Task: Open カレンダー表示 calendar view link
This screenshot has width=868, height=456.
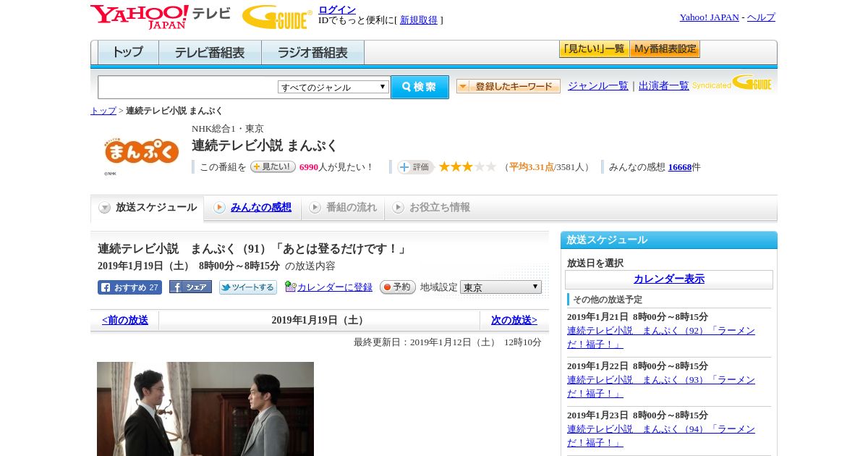Action: (x=669, y=279)
